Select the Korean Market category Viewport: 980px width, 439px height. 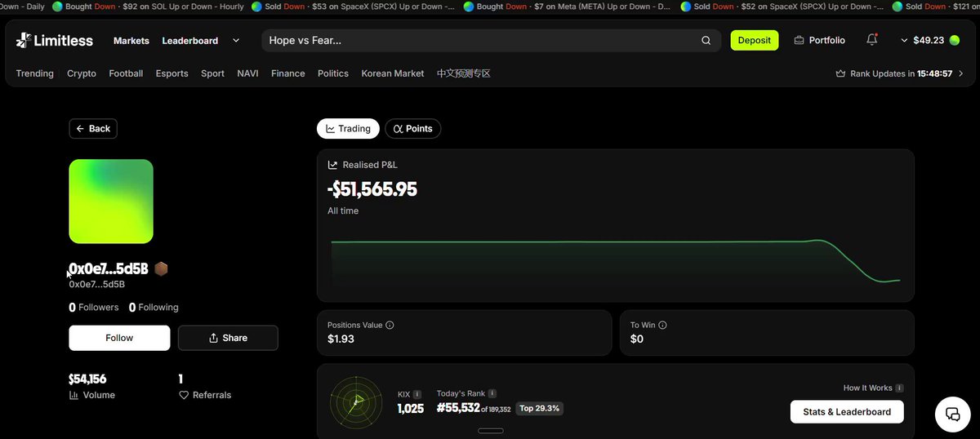393,73
